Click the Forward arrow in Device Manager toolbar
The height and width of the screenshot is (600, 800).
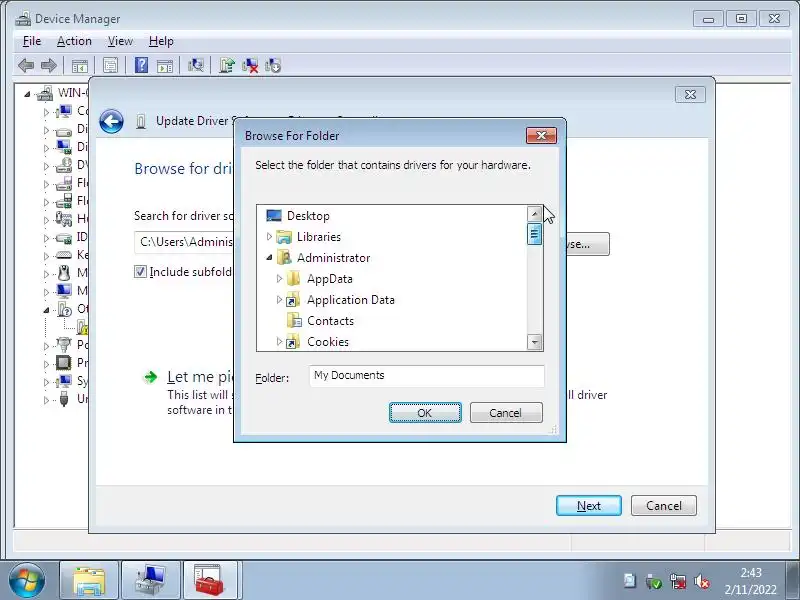(x=48, y=65)
